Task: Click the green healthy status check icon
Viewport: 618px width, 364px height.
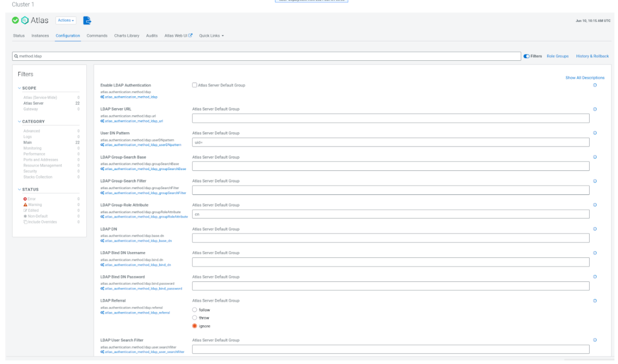Action: click(16, 20)
